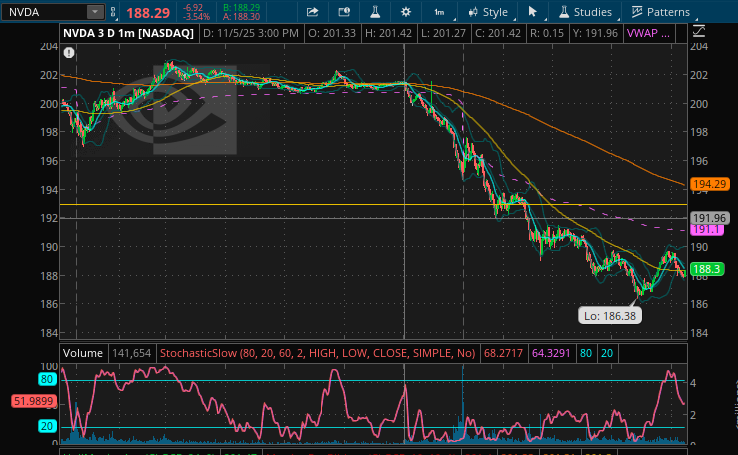Click the share chart icon
Image resolution: width=738 pixels, height=455 pixels.
312,12
